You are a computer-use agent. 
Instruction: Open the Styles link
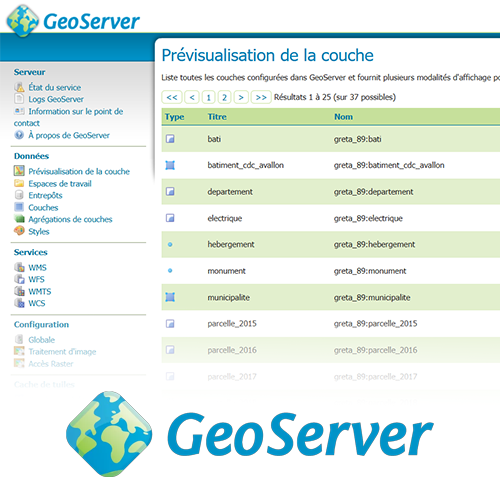(39, 231)
